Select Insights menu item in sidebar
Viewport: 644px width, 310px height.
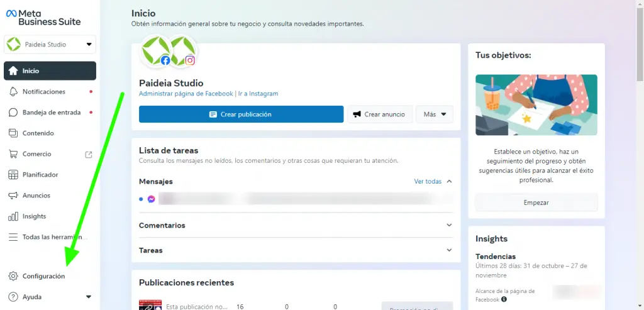coord(50,216)
